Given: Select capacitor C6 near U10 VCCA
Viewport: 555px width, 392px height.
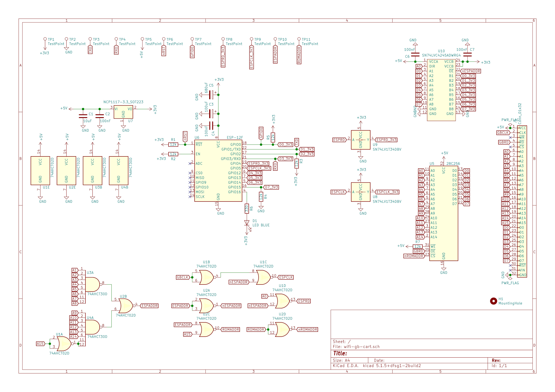Looking at the screenshot, I should [x=415, y=55].
